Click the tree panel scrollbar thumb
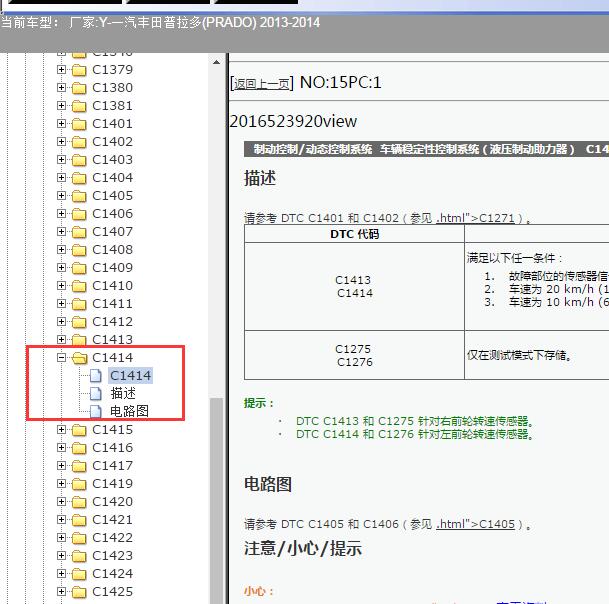 click(216, 501)
